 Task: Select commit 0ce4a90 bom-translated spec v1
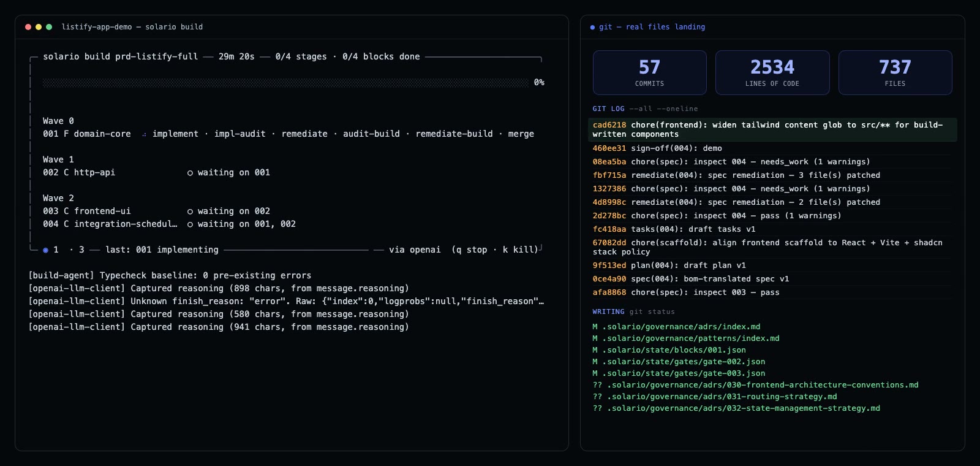click(772, 279)
